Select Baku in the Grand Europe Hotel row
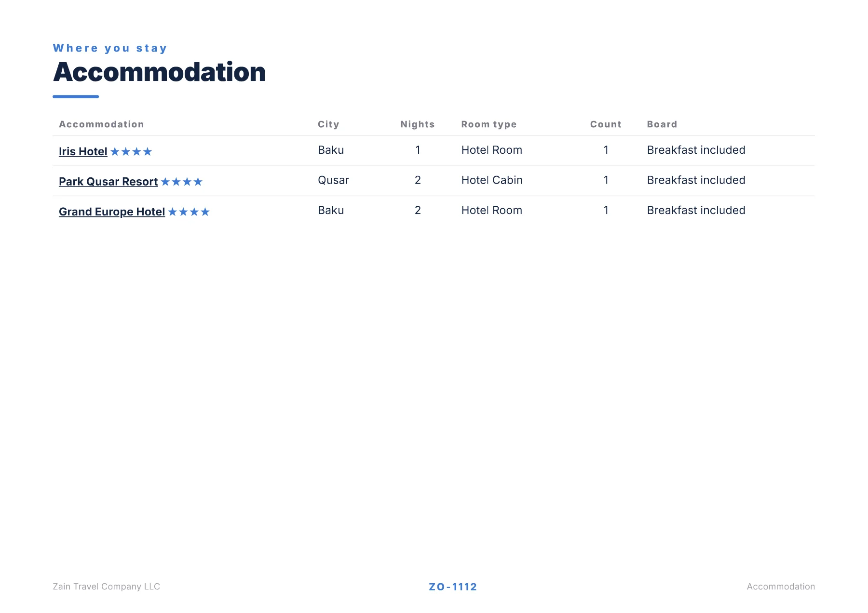Screen dimensions: 868x613 (331, 210)
